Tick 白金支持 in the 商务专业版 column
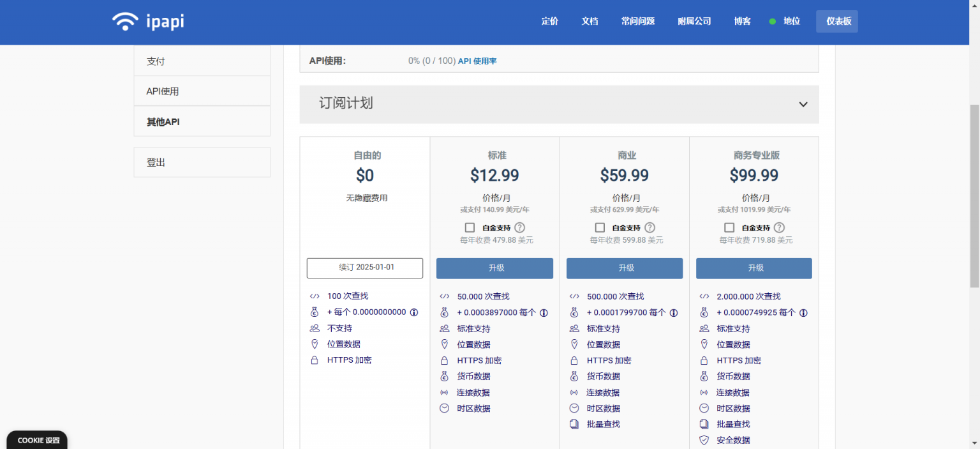The image size is (980, 449). pyautogui.click(x=729, y=227)
